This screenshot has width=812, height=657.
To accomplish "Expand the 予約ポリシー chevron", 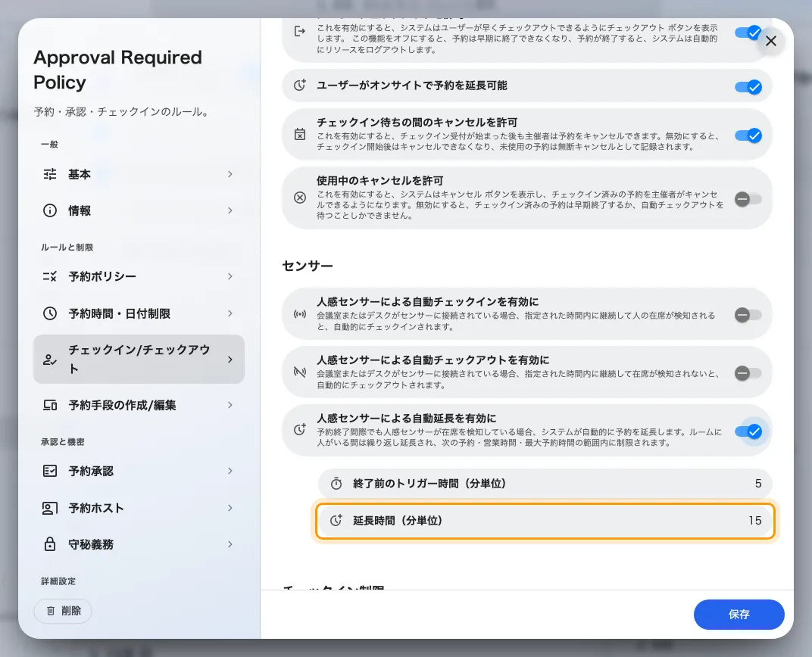I will (x=230, y=276).
